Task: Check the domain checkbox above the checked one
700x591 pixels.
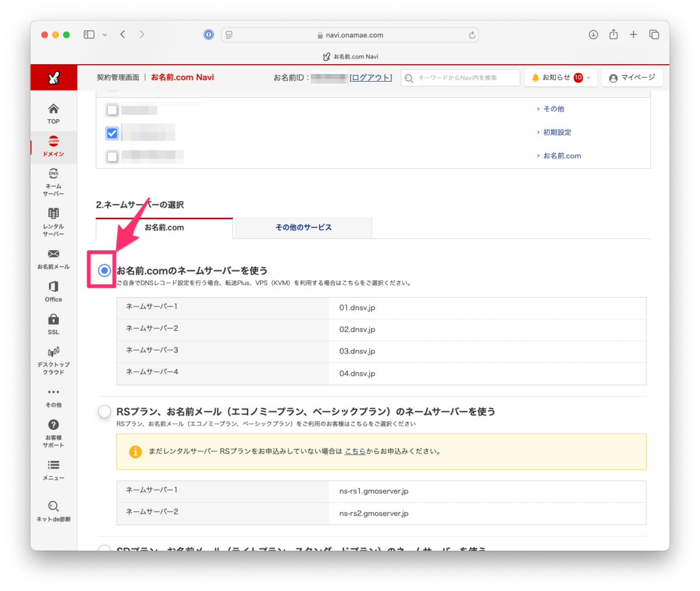Action: click(x=112, y=110)
